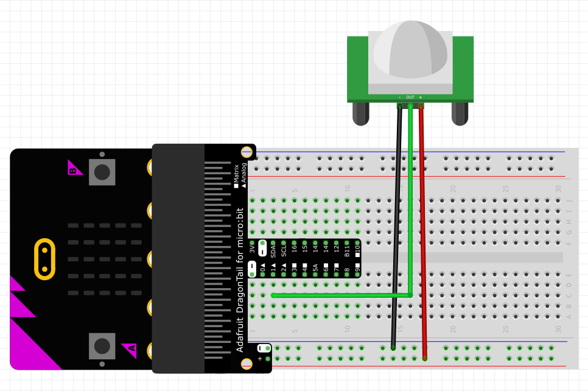Viewport: 588px width, 391px height.
Task: Click pin 3 on the DragonTail
Action: pyautogui.click(x=295, y=269)
